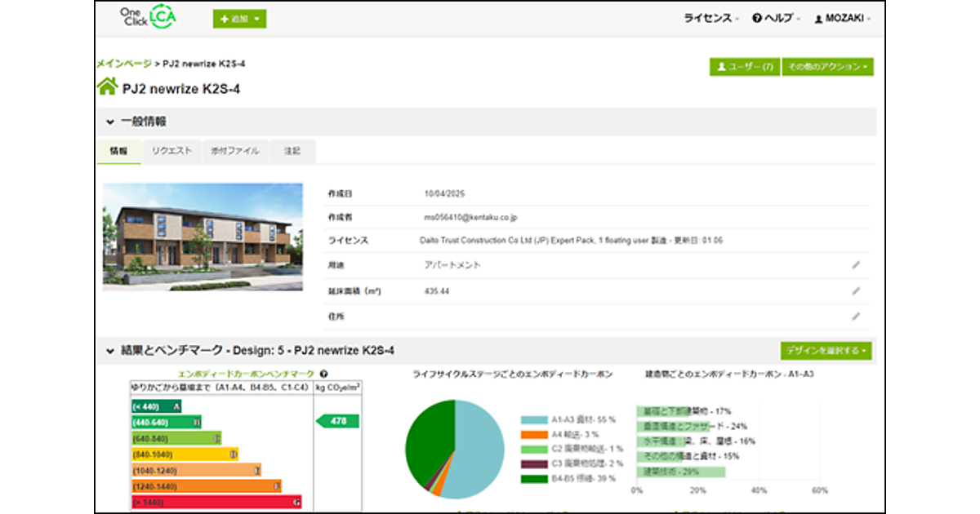Viewport: 980px width, 514px height.
Task: Open the MOZAKI user account menu
Action: [843, 18]
